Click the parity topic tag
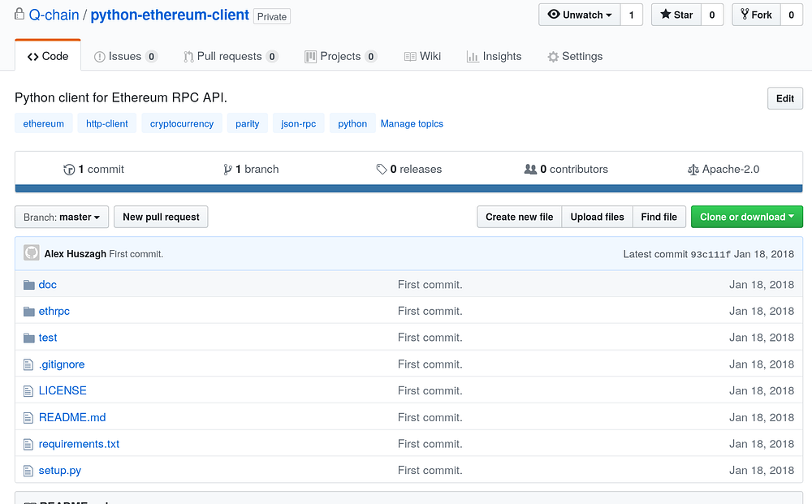 (x=247, y=123)
